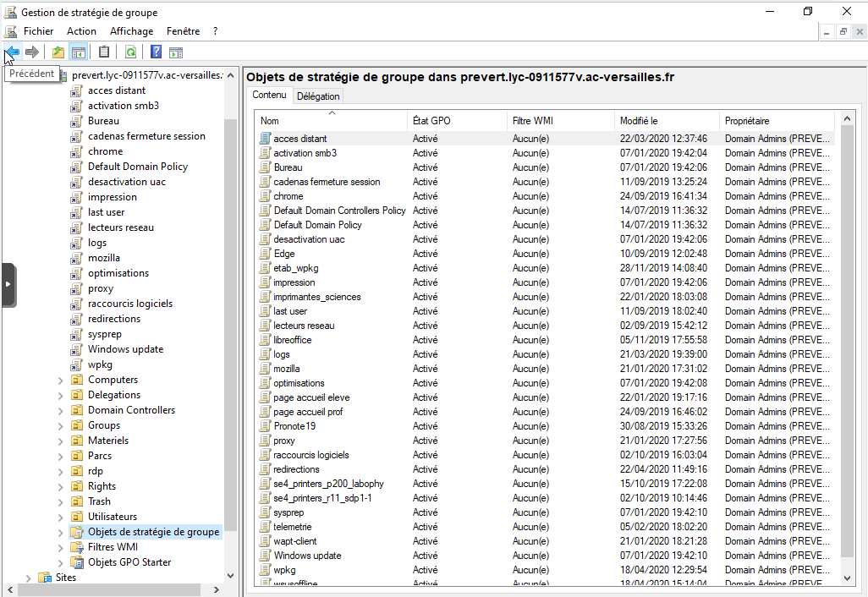
Task: Select the Default Domain Policy tree item
Action: (x=137, y=167)
